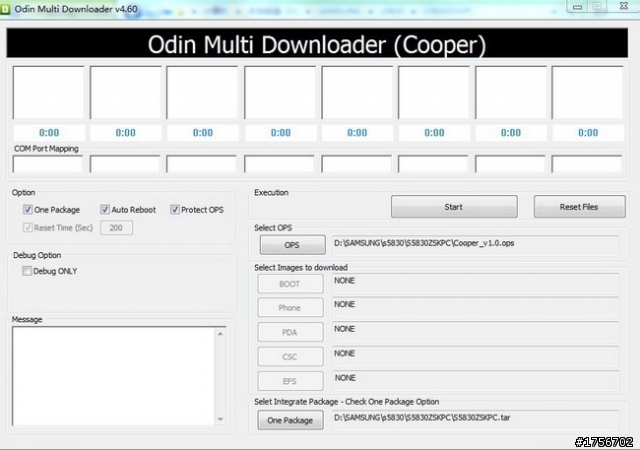This screenshot has width=640, height=450.
Task: Click the Phone path field showing NONE
Action: tap(476, 307)
